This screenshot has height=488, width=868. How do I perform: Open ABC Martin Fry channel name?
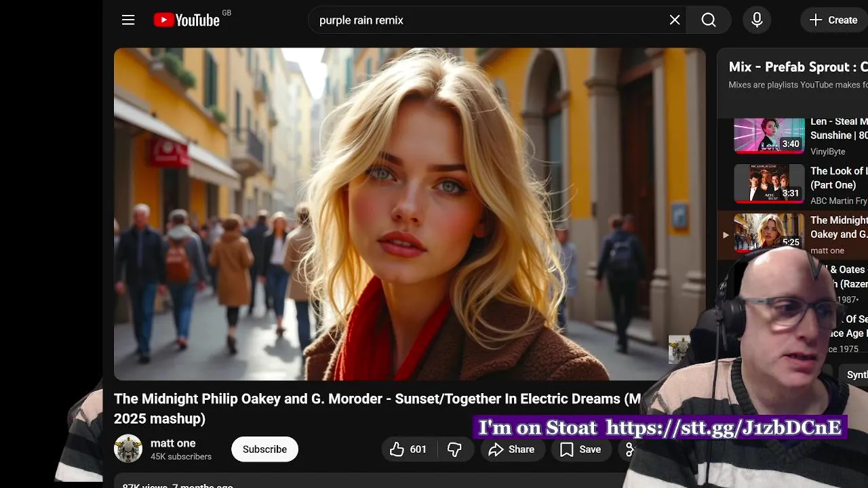tap(839, 201)
